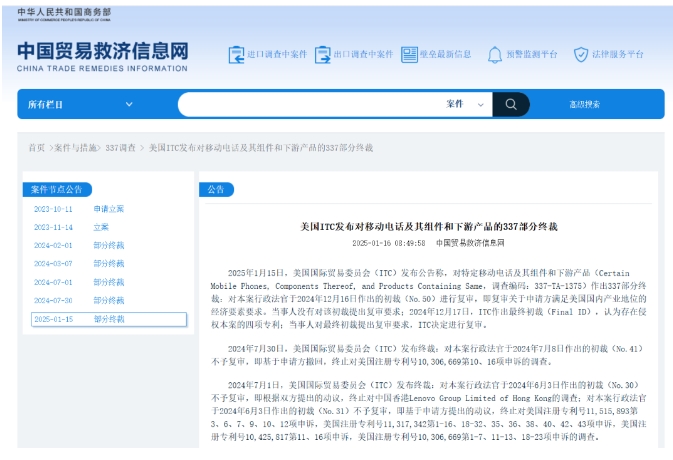This screenshot has width=673, height=460.
Task: Open 高级搜索 advanced search
Action: point(585,104)
